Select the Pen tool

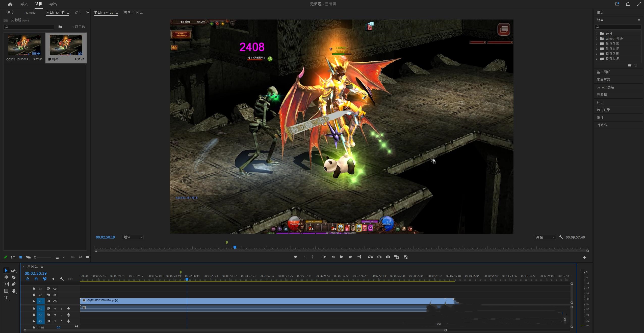tap(14, 284)
